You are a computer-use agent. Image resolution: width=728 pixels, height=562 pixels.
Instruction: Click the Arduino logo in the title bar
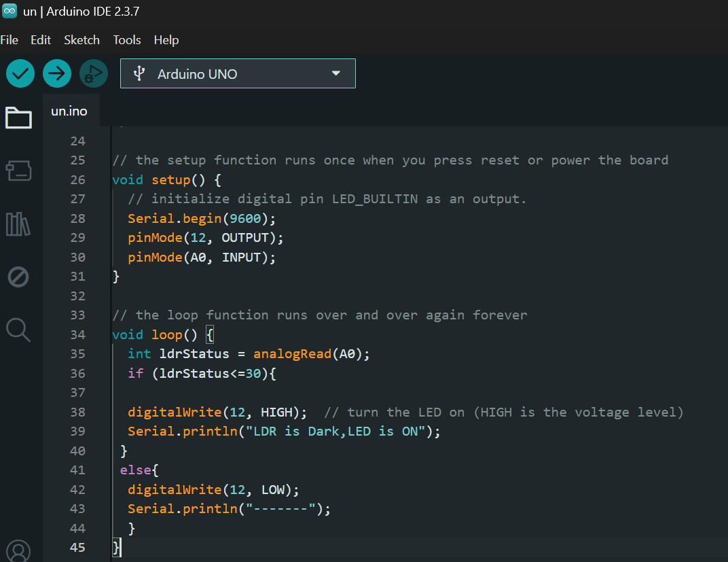(10, 12)
